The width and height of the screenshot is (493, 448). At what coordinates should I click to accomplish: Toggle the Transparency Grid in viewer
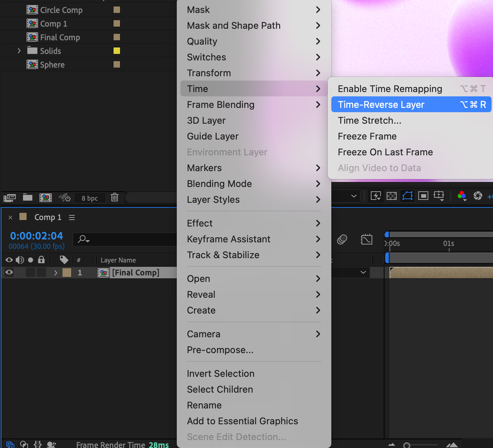(392, 196)
